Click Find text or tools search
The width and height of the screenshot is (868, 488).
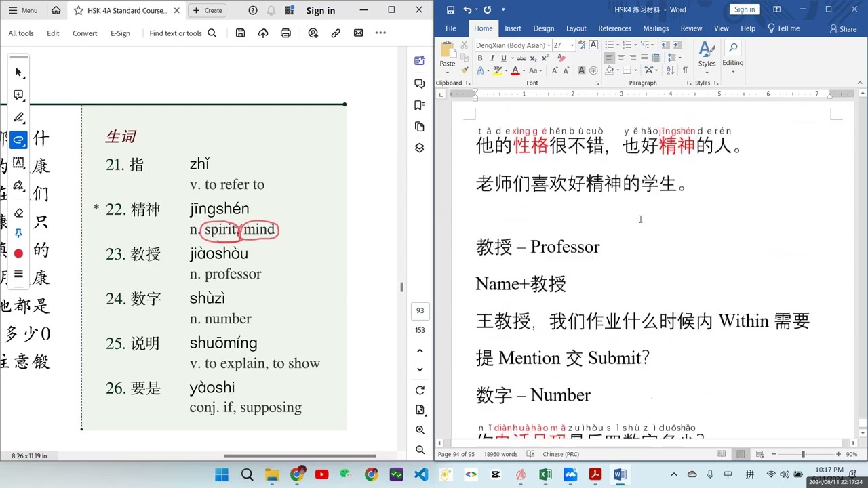pyautogui.click(x=182, y=33)
